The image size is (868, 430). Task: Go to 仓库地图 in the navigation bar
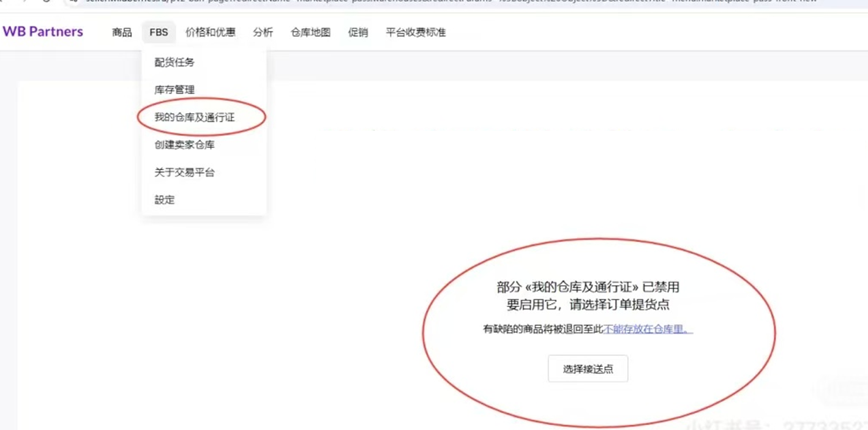point(310,32)
